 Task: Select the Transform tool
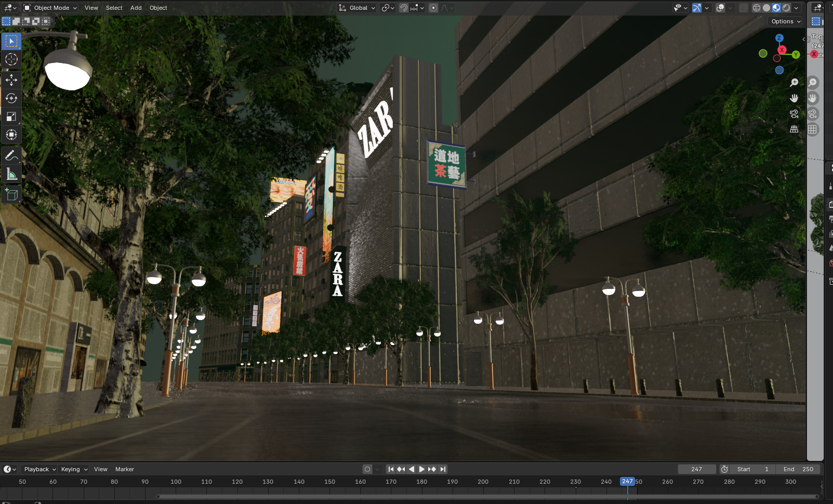11,135
